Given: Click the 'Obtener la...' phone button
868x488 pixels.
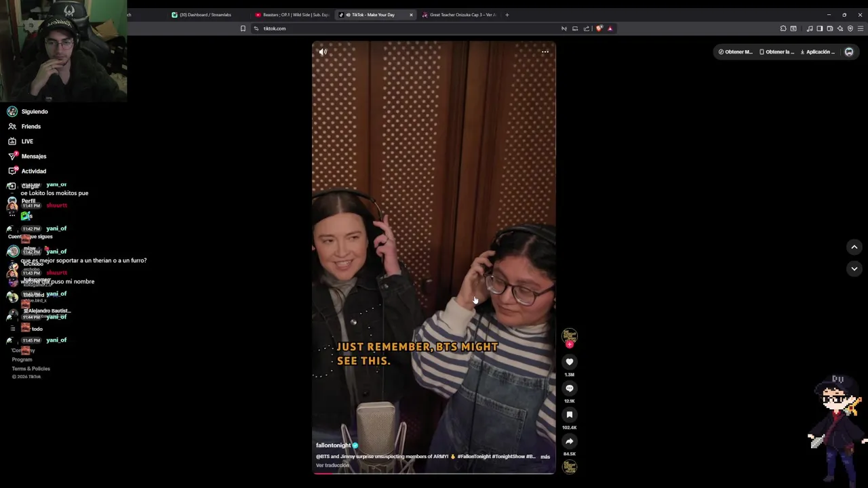Looking at the screenshot, I should coord(776,52).
